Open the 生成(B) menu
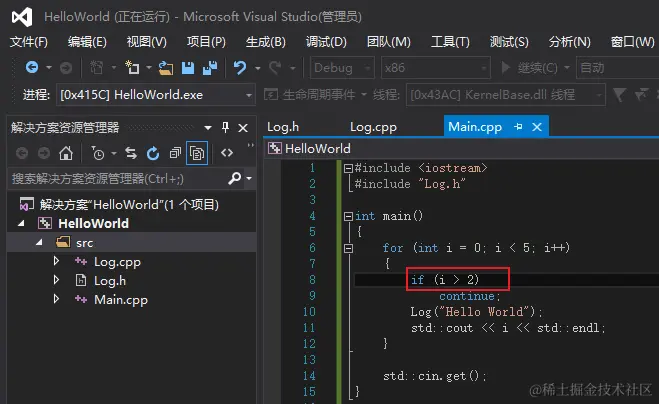Viewport: 659px width, 404px height. pos(266,42)
